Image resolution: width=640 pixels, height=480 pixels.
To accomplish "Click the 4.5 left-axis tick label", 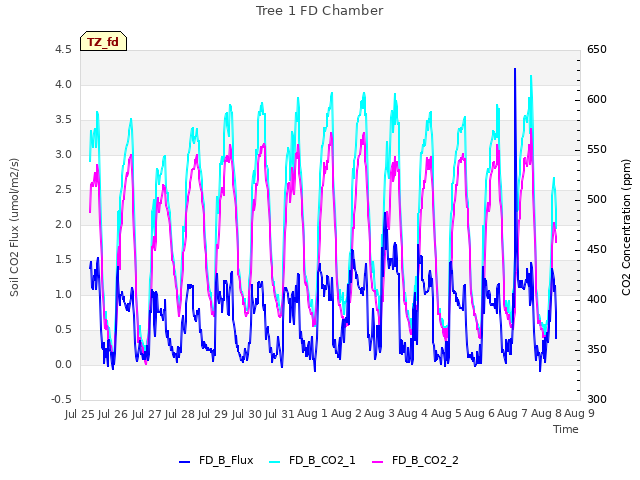I will click(63, 50).
